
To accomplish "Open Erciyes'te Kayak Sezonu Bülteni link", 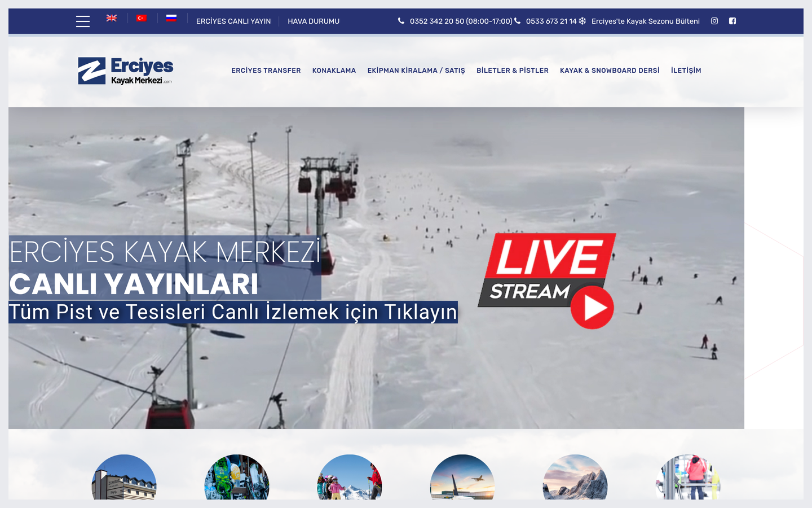I will (646, 21).
